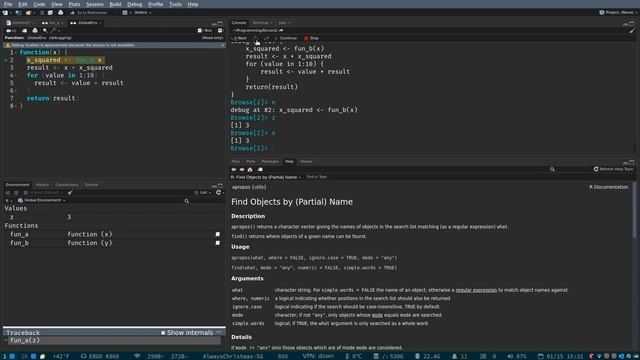Open the Profile menu
The height and width of the screenshot is (360, 640).
[155, 4]
